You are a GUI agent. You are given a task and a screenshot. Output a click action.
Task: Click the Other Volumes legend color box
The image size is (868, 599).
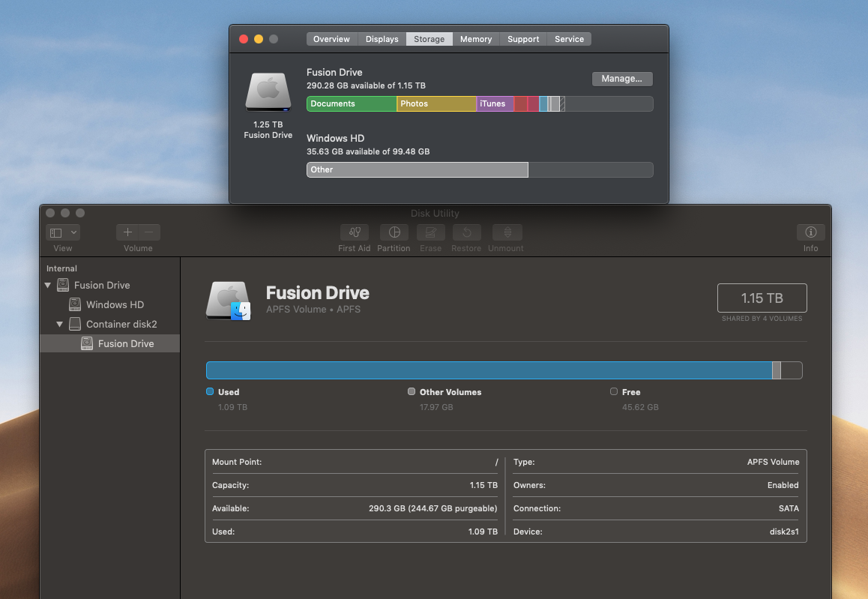pyautogui.click(x=412, y=391)
